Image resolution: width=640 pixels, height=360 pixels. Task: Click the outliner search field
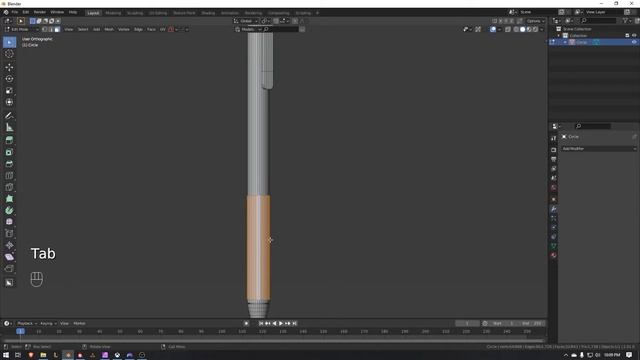pos(599,20)
